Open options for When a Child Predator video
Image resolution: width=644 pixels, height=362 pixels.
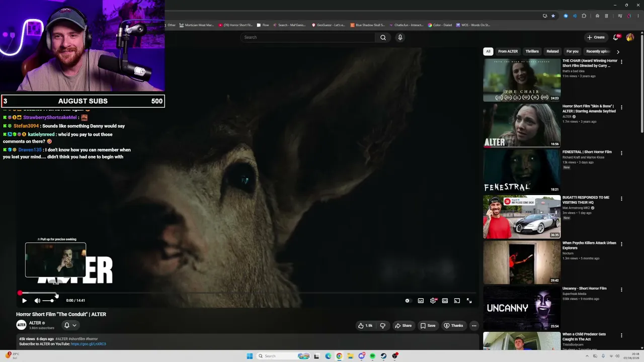coord(621,335)
